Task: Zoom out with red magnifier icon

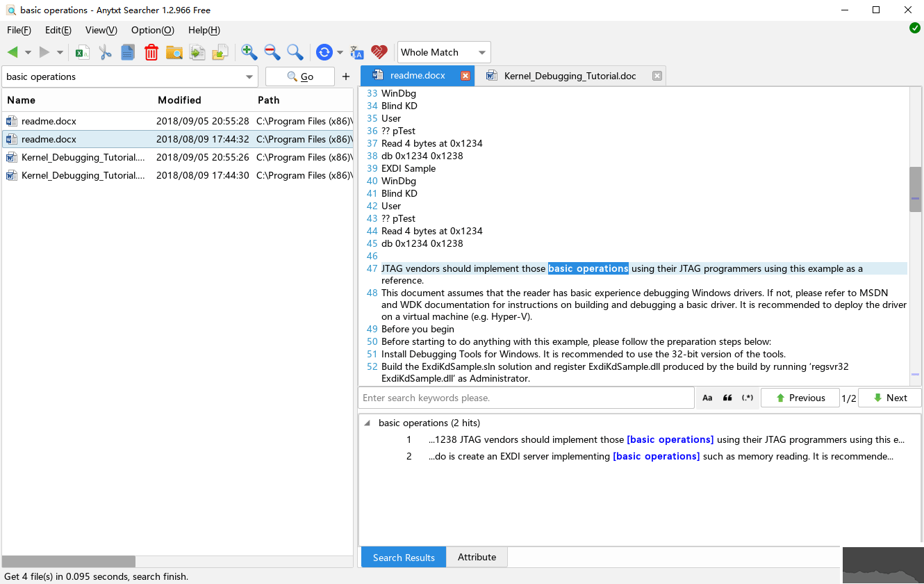Action: coord(272,52)
